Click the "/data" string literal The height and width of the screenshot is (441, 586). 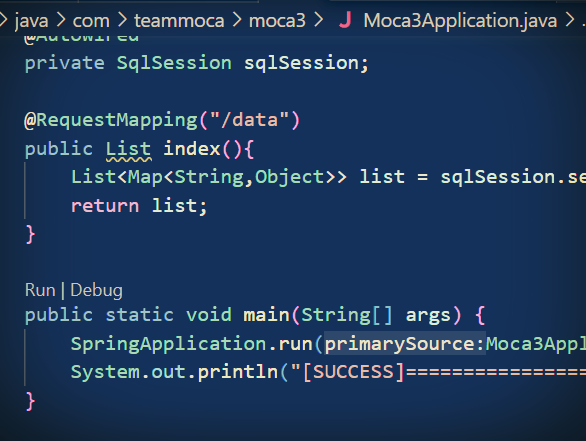pos(250,120)
